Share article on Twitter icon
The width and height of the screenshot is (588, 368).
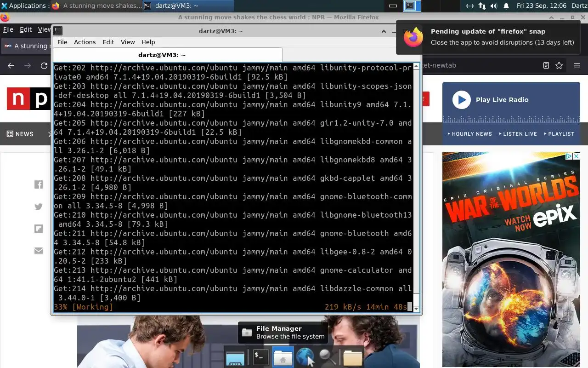click(39, 207)
